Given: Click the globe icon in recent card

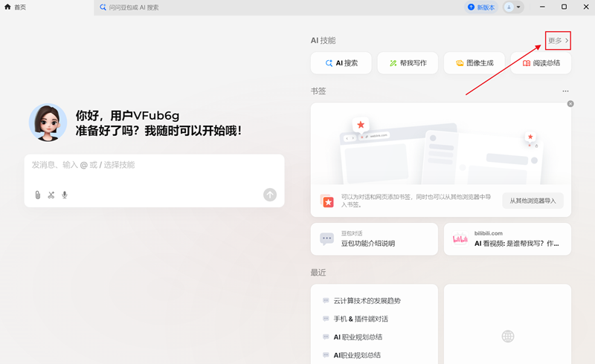Looking at the screenshot, I should [508, 337].
